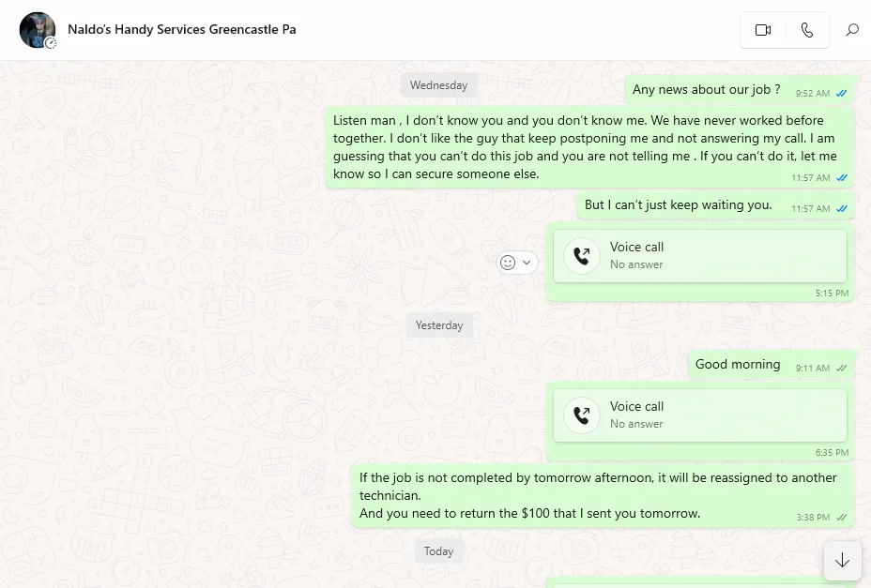Select the 'Good morning' message bubble
Viewport: 871px width, 588px height.
pyautogui.click(x=737, y=364)
